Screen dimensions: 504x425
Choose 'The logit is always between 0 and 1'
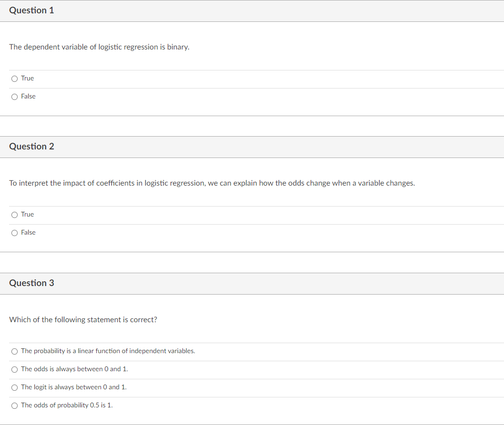click(x=14, y=387)
